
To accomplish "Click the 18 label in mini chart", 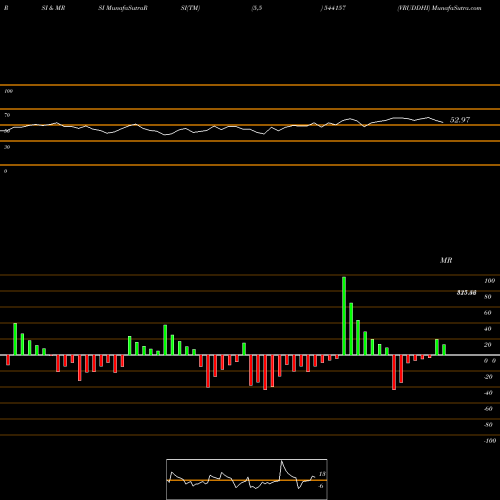I will click(322, 474).
